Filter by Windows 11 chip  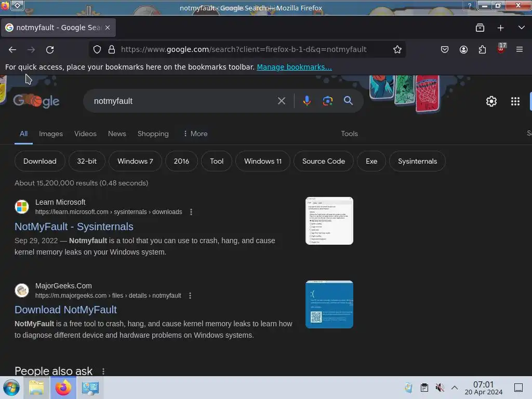point(263,161)
